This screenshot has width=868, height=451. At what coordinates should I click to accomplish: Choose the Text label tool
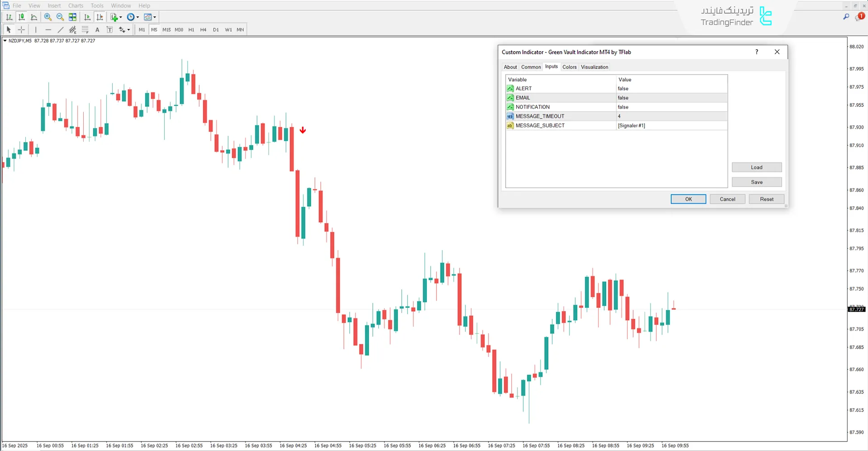coord(109,30)
